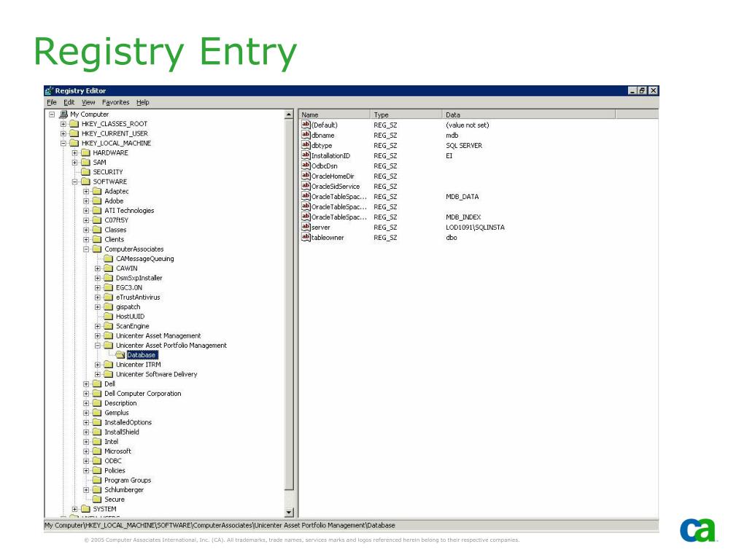The height and width of the screenshot is (560, 747).
Task: Select the InstallShield key
Action: pyautogui.click(x=122, y=432)
